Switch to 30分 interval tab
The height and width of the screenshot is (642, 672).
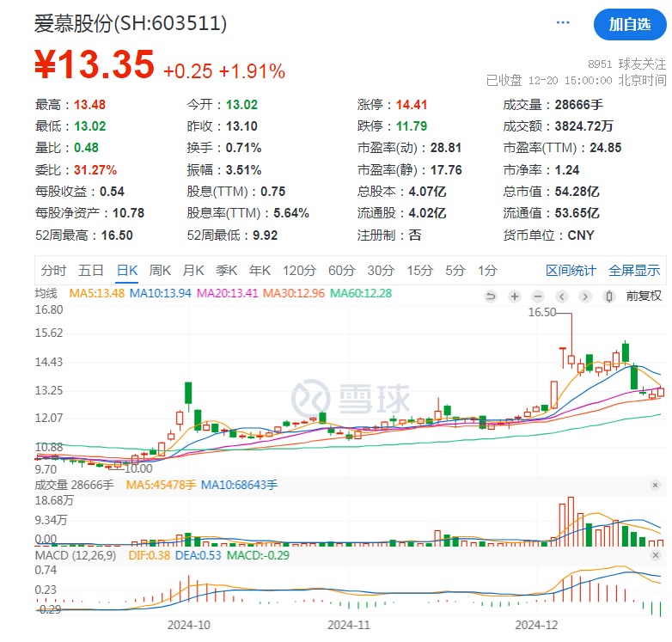pos(381,271)
